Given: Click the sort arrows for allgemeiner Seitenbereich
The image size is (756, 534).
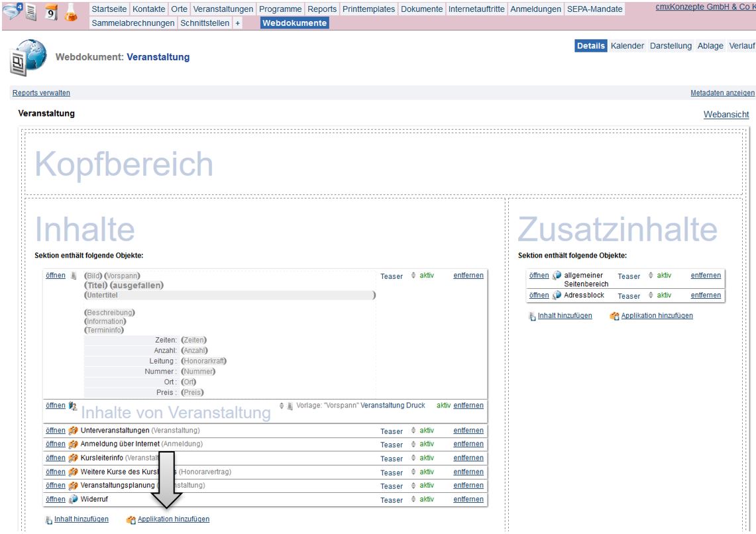Looking at the screenshot, I should click(651, 276).
